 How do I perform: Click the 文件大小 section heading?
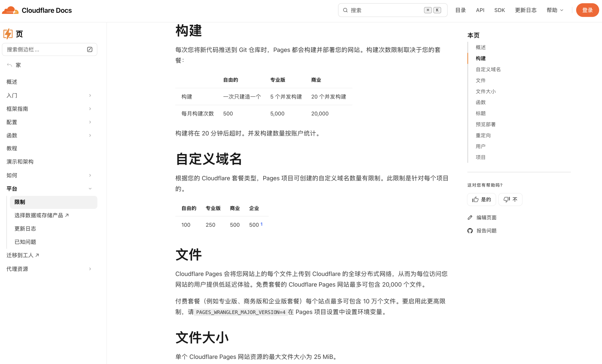coord(202,338)
